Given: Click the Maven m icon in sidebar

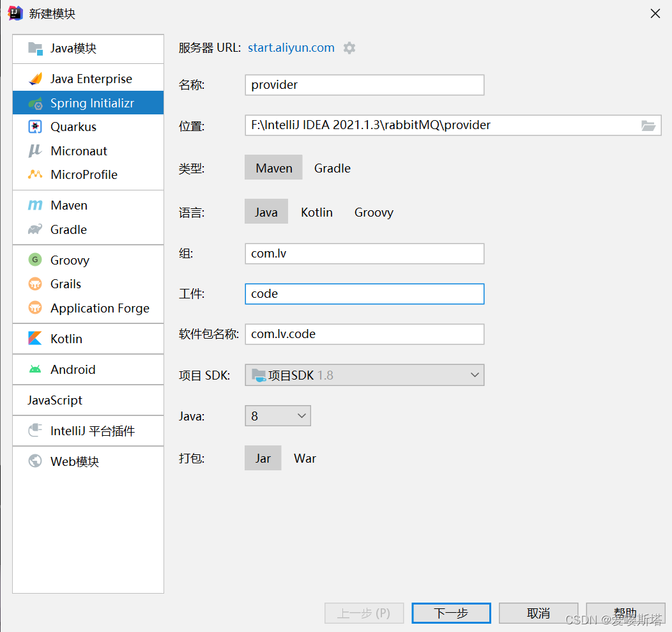Looking at the screenshot, I should pos(35,205).
